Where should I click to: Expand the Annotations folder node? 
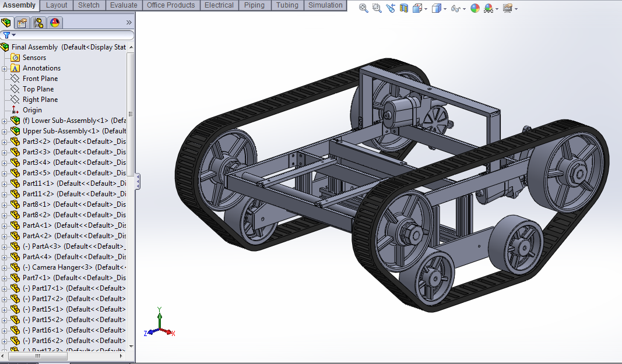tap(4, 69)
